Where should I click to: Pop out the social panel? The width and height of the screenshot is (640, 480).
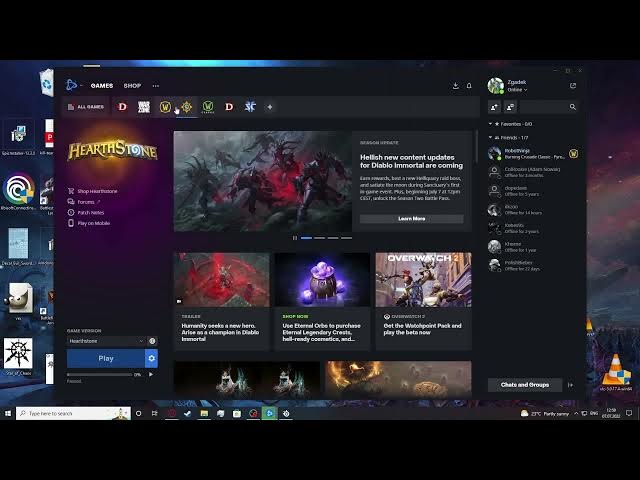(573, 86)
